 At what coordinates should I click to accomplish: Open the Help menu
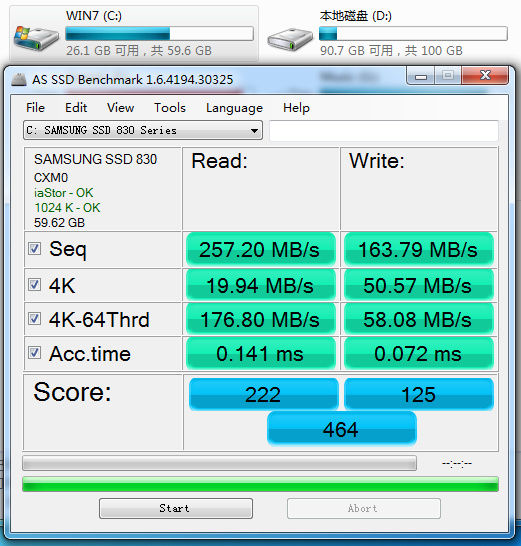point(296,108)
